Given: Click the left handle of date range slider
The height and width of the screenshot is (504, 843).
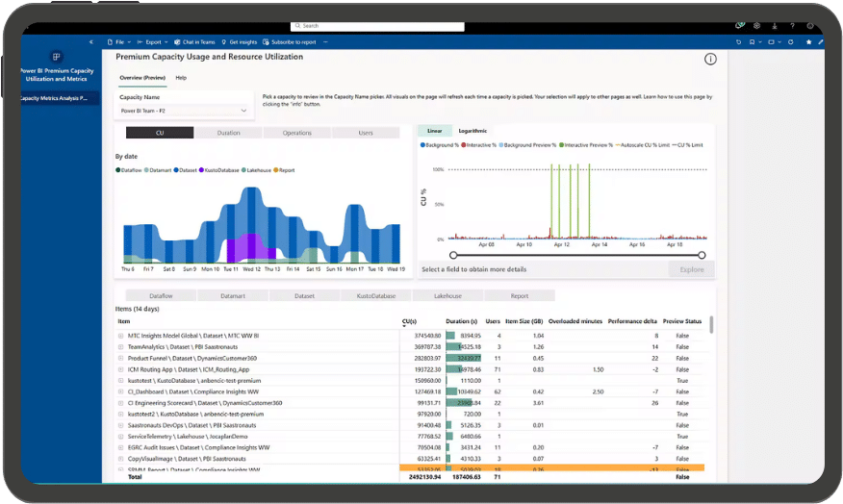Looking at the screenshot, I should [453, 255].
